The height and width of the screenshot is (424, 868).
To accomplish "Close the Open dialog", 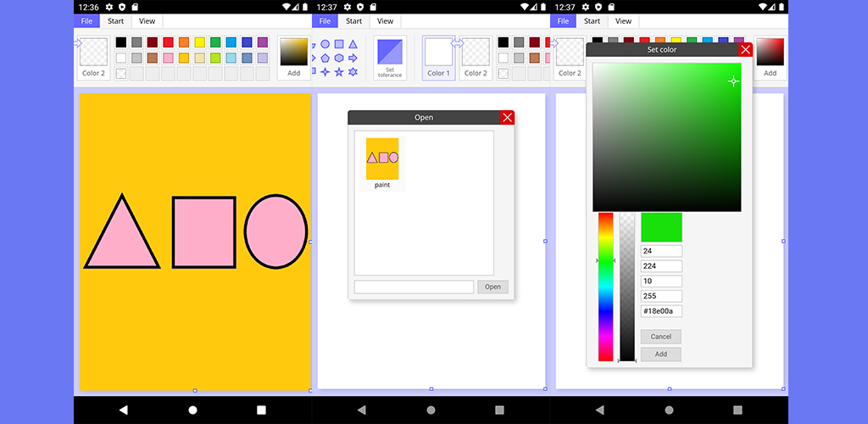I will pyautogui.click(x=507, y=118).
